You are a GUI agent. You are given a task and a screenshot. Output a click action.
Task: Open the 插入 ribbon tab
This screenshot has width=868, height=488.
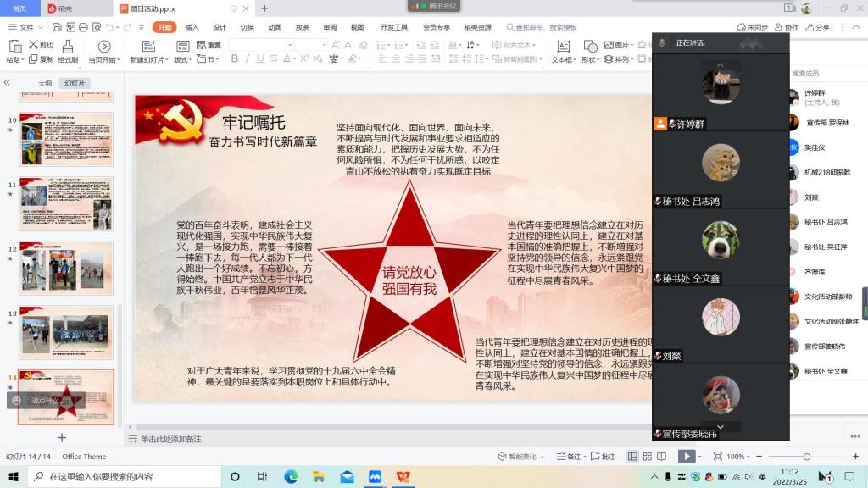click(192, 27)
